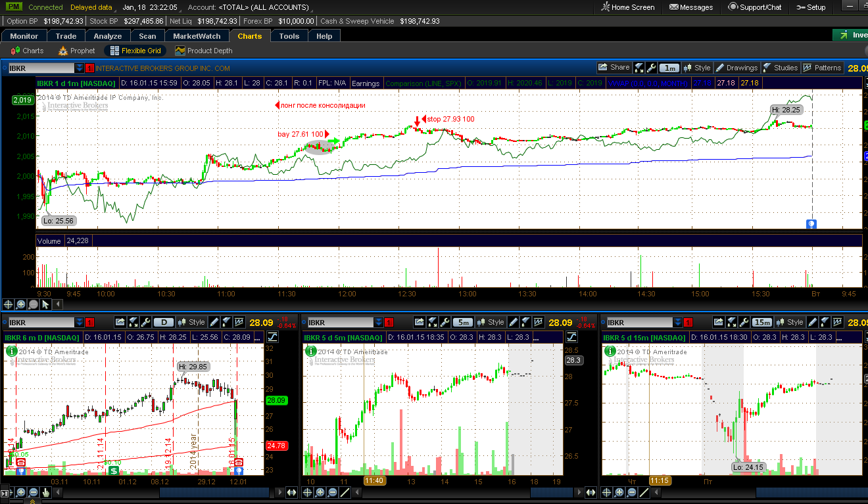Switch to the MarketWatch tab
868x504 pixels.
(x=197, y=36)
